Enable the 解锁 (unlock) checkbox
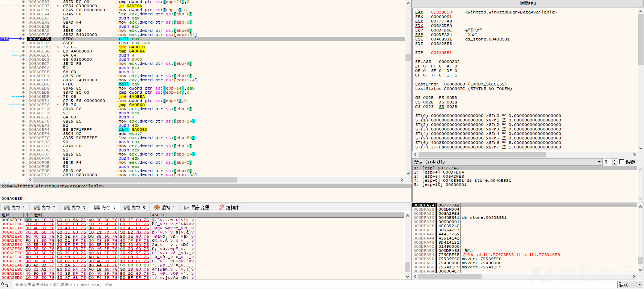The image size is (644, 289). 621,162
